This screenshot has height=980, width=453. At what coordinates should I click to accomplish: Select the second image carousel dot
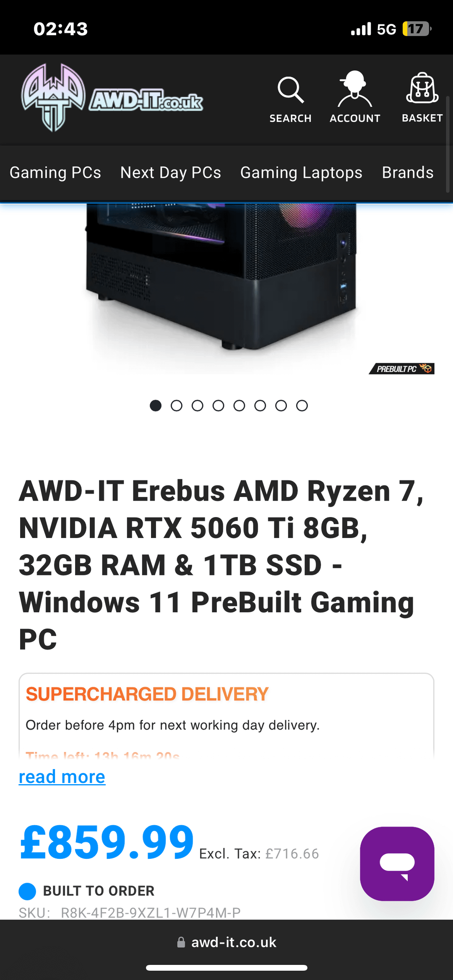[177, 406]
